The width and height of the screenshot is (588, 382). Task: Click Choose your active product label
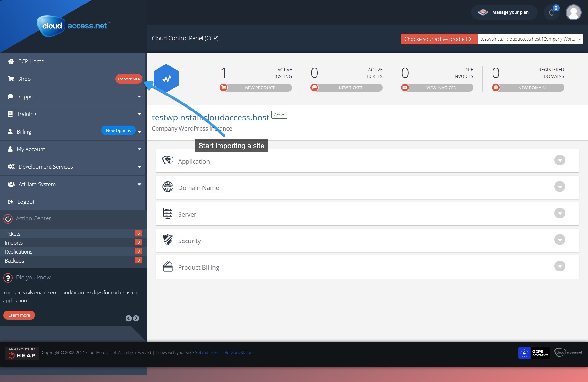tap(439, 39)
